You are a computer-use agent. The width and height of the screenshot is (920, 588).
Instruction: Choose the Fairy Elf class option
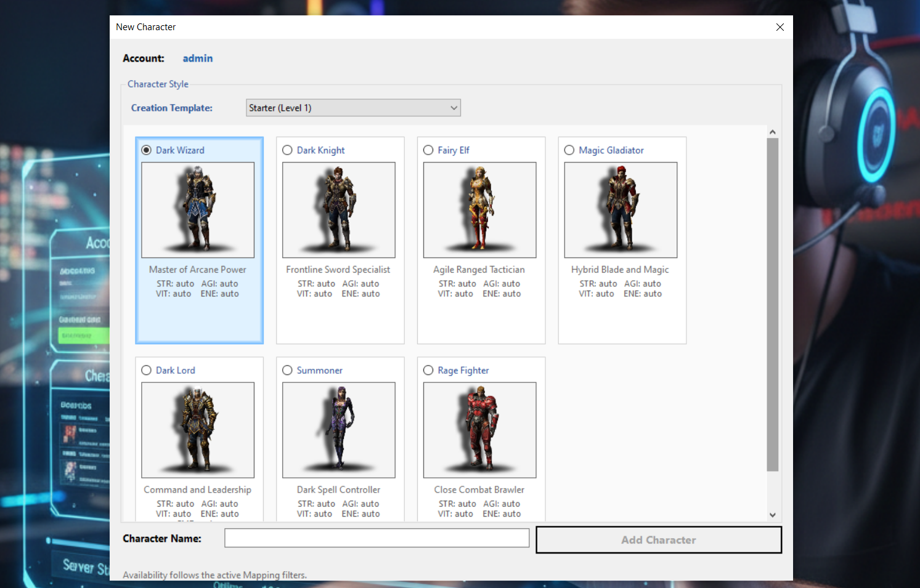click(x=428, y=150)
